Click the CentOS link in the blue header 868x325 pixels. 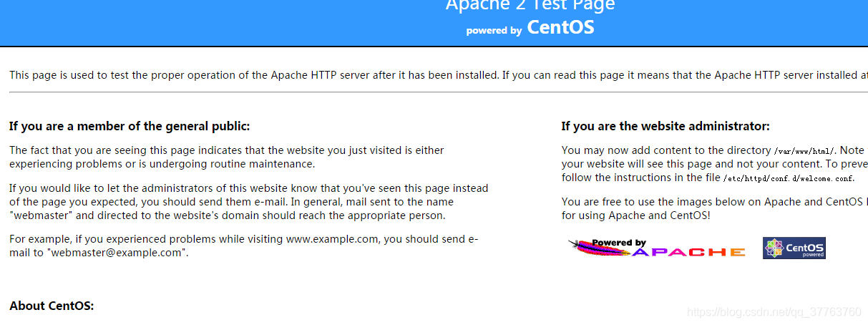(x=560, y=27)
